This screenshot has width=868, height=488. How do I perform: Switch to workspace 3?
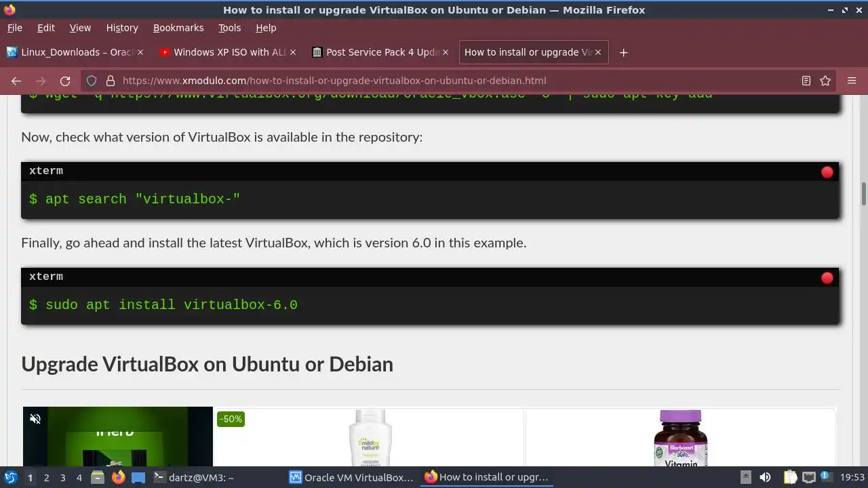pos(62,478)
